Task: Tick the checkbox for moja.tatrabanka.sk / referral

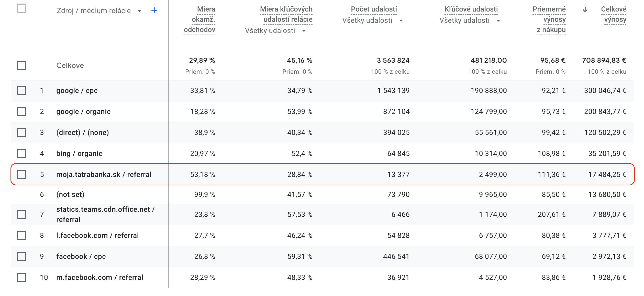Action: tap(21, 175)
